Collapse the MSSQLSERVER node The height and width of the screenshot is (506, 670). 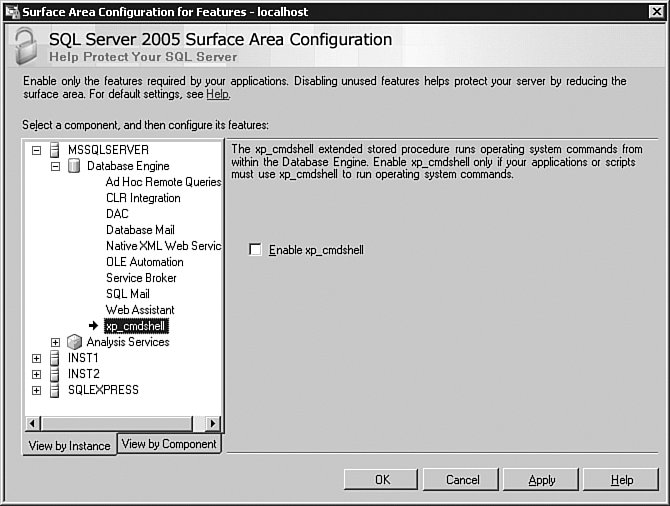pos(37,150)
